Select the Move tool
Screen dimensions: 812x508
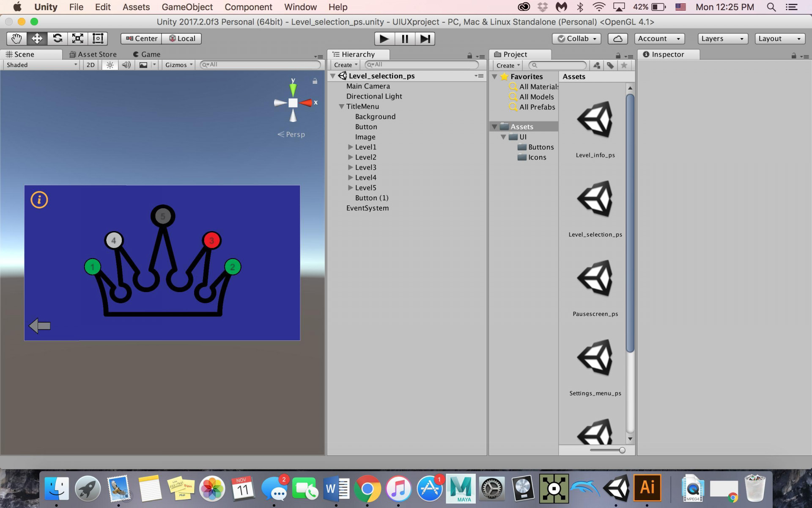point(37,39)
